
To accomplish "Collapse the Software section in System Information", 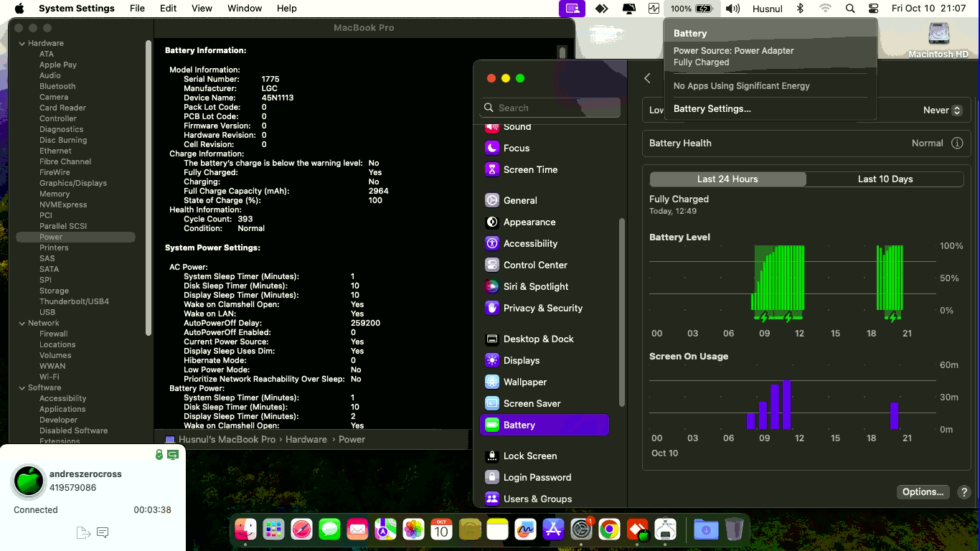I will coord(22,387).
